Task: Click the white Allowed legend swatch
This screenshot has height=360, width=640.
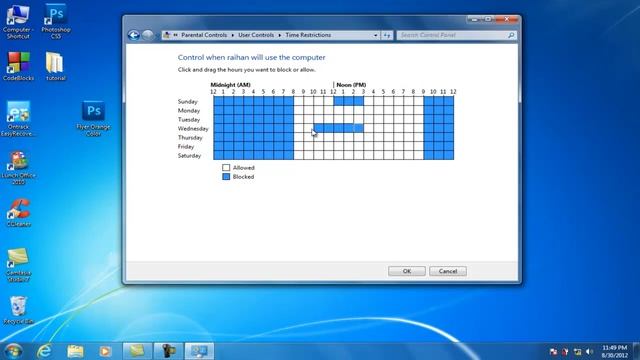Action: 226,168
